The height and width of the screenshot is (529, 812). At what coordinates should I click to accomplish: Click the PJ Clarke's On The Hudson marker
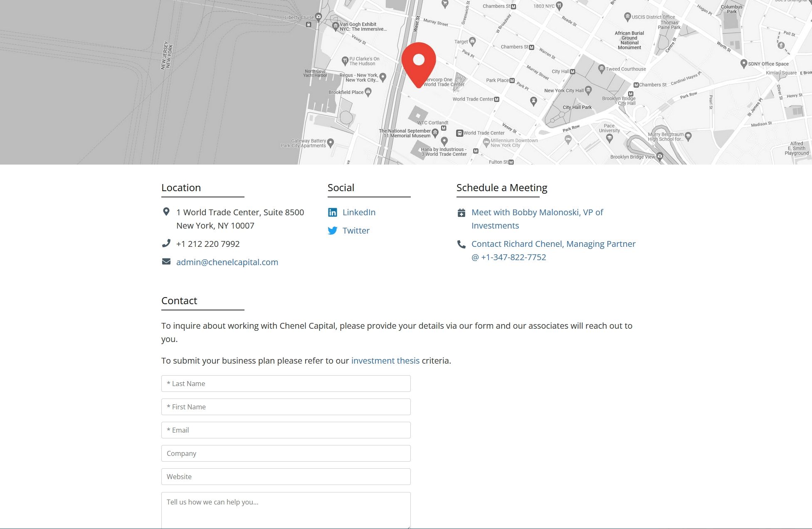pyautogui.click(x=345, y=61)
